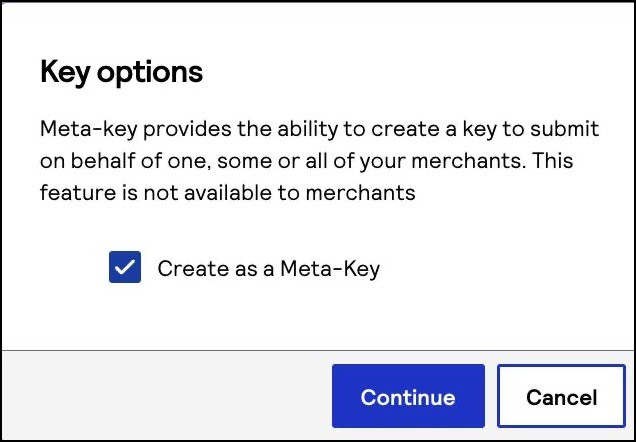
Task: Click the Cancel button
Action: (x=561, y=397)
